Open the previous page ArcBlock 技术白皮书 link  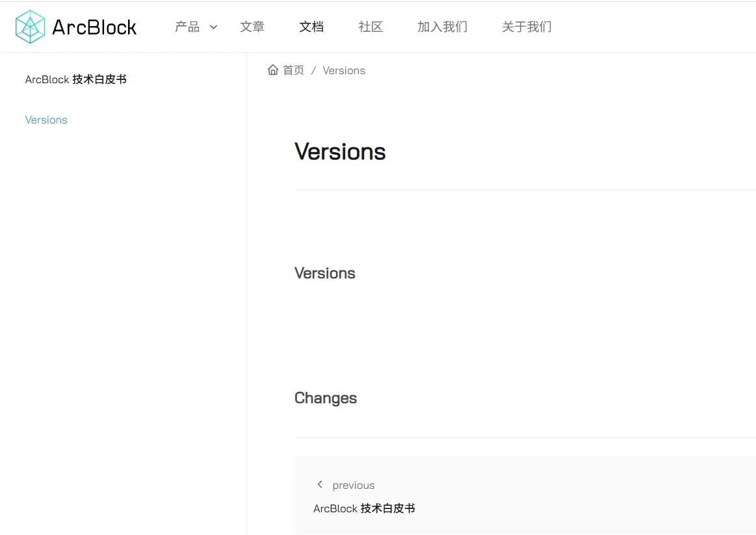(x=364, y=508)
